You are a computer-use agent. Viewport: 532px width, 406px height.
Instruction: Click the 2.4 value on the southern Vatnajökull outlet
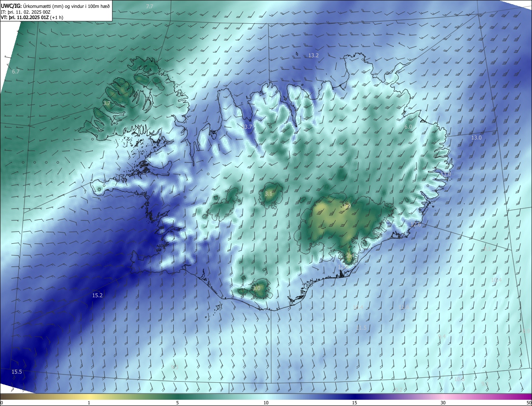point(350,256)
